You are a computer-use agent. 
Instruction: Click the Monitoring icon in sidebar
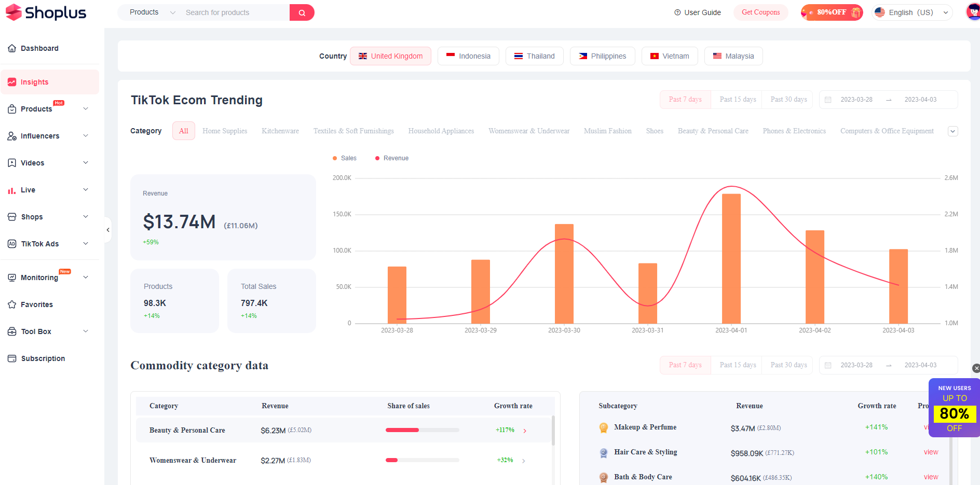point(12,278)
